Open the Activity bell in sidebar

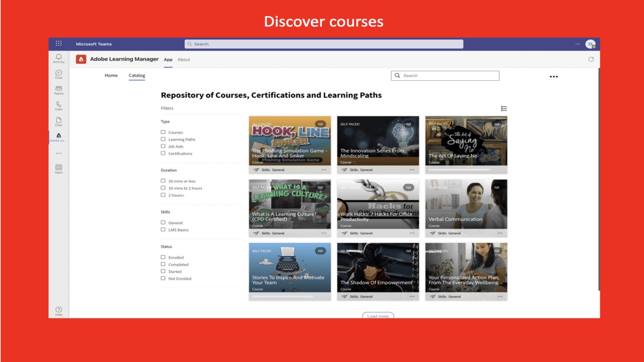coord(58,58)
